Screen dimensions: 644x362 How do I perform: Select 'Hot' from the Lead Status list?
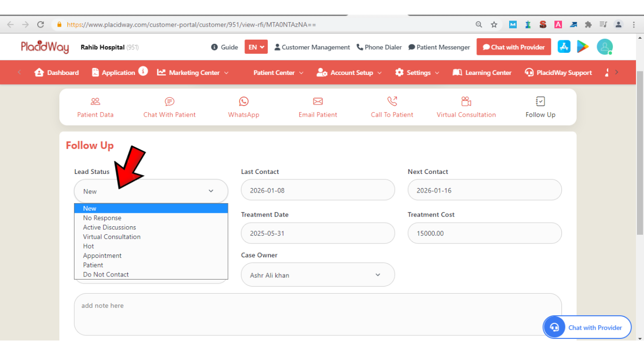coord(89,246)
